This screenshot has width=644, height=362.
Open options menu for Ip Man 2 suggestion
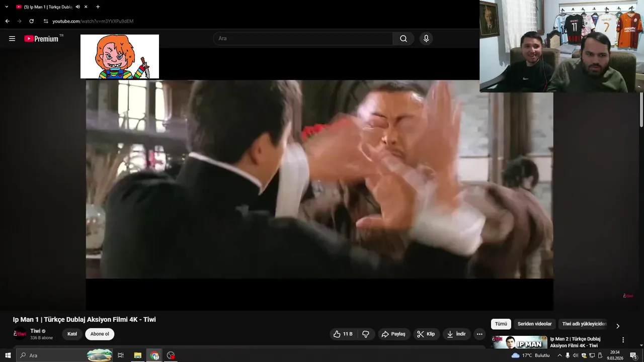click(x=623, y=340)
